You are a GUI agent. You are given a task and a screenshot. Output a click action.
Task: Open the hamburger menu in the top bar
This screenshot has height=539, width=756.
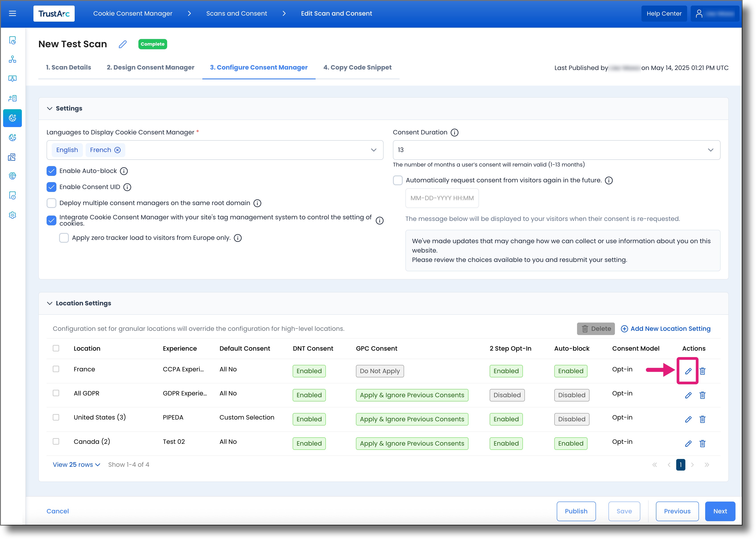pos(13,13)
